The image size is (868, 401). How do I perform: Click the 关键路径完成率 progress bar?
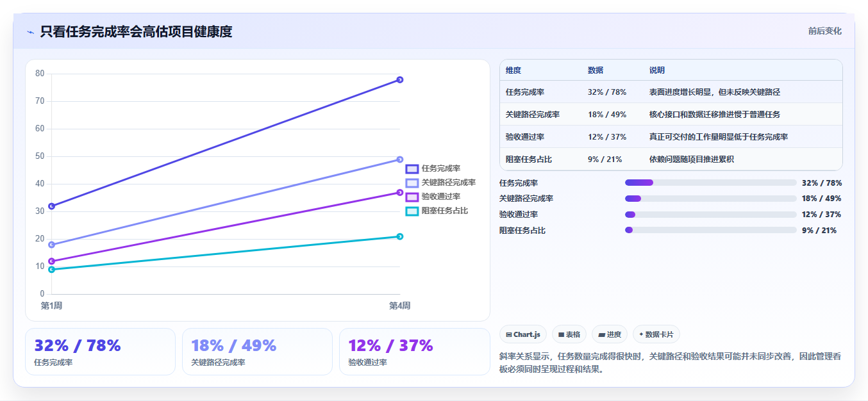coord(710,199)
